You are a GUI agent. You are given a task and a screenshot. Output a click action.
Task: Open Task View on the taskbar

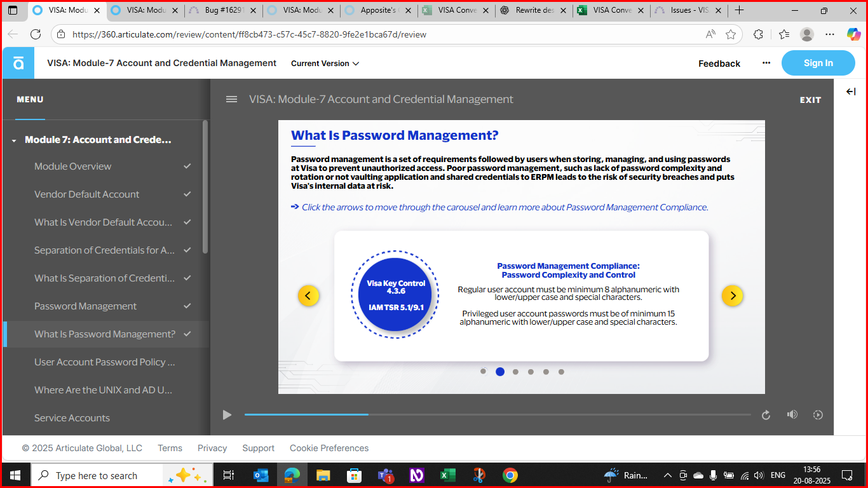(x=229, y=475)
